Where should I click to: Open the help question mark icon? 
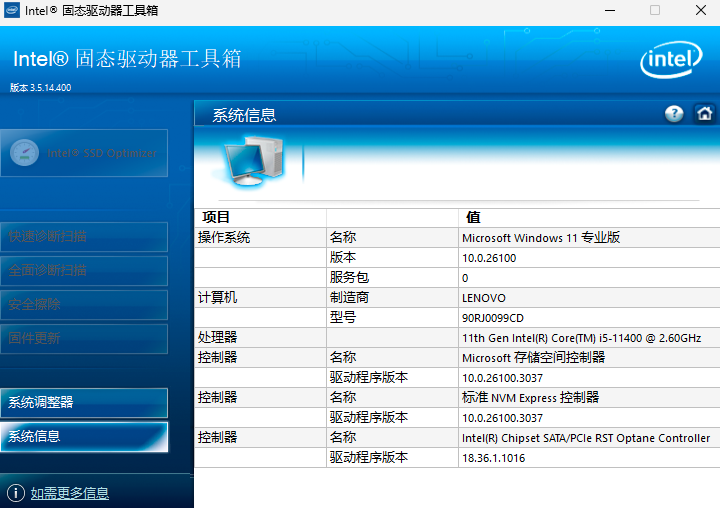[674, 113]
